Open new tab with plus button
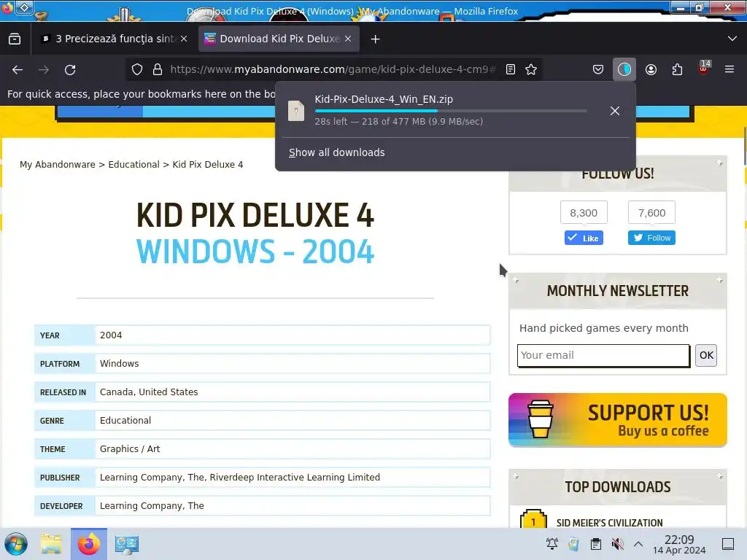747x560 pixels. (x=376, y=39)
